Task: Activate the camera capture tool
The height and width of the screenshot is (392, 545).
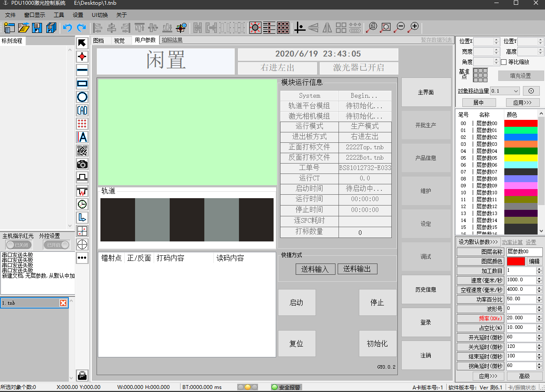Action: point(82,164)
